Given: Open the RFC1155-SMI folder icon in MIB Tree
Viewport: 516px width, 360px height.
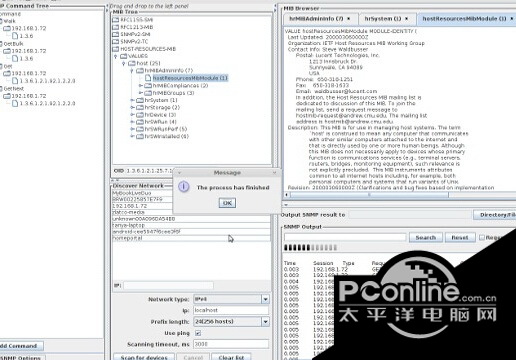Looking at the screenshot, I should [x=116, y=20].
